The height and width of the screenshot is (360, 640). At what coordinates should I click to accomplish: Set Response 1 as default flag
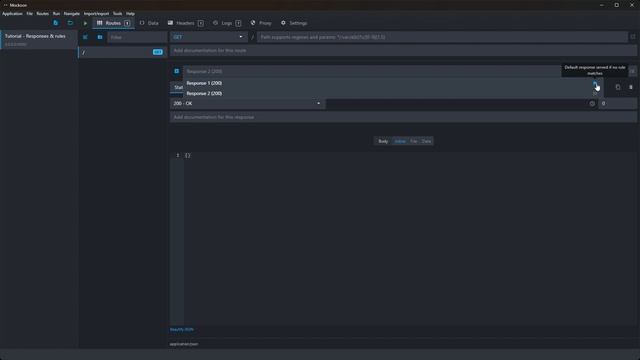595,83
